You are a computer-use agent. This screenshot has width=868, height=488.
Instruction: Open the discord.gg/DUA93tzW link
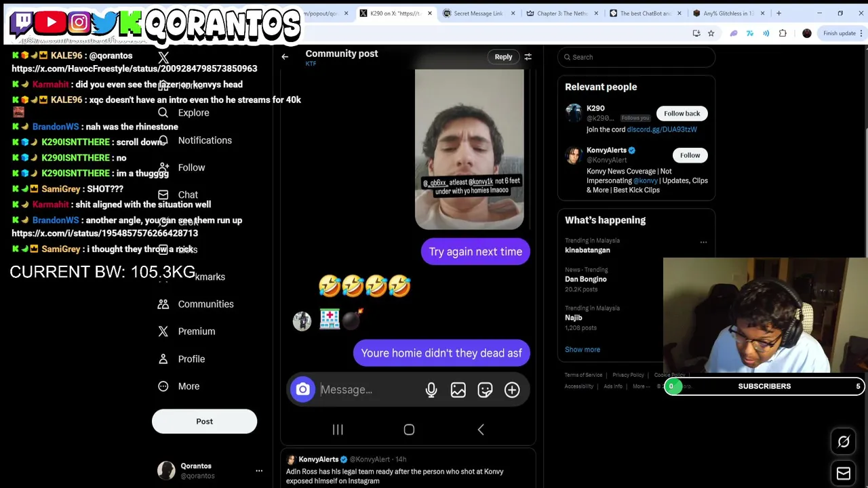[x=662, y=129]
